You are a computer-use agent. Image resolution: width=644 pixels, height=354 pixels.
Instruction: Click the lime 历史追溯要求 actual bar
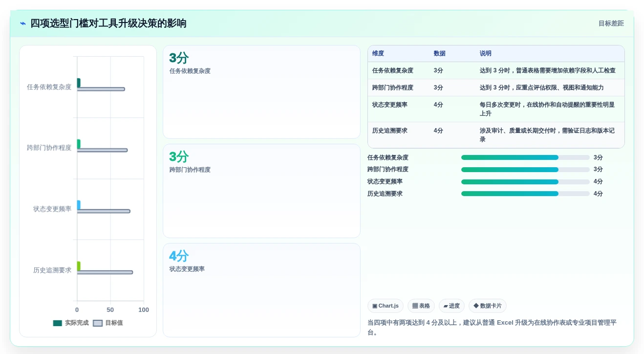point(79,266)
